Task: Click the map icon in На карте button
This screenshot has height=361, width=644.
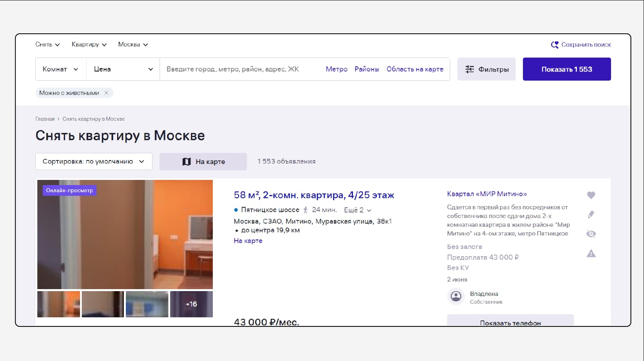Action: (186, 162)
